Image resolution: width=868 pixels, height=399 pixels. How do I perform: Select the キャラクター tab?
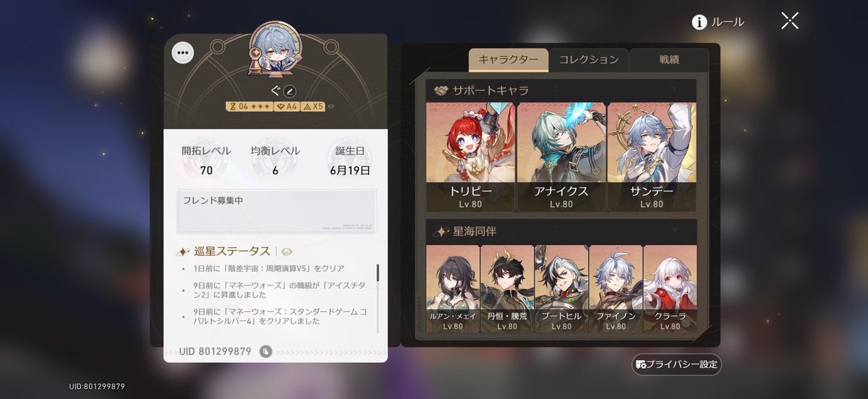tap(509, 60)
